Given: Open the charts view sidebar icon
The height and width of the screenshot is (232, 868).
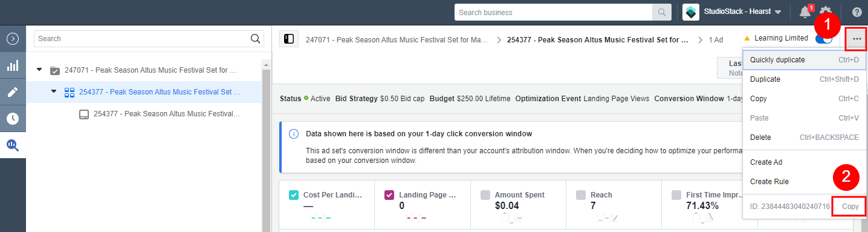Looking at the screenshot, I should [x=13, y=65].
